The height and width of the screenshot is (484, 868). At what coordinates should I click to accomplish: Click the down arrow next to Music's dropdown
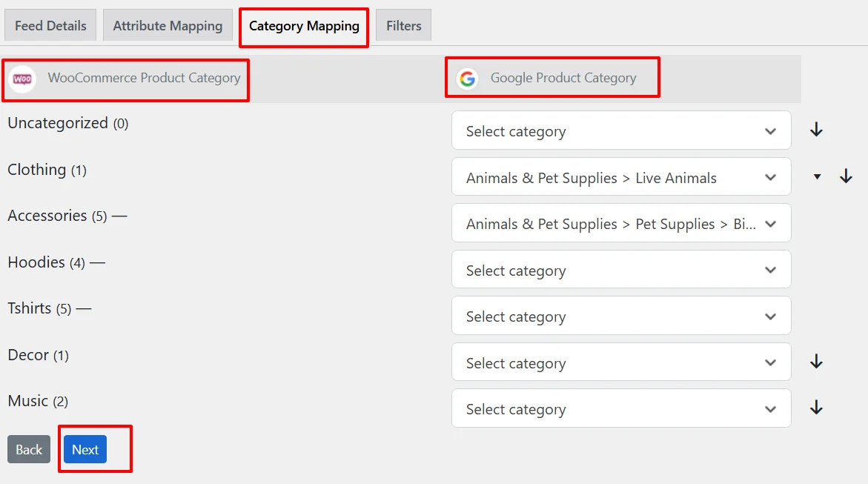click(816, 408)
